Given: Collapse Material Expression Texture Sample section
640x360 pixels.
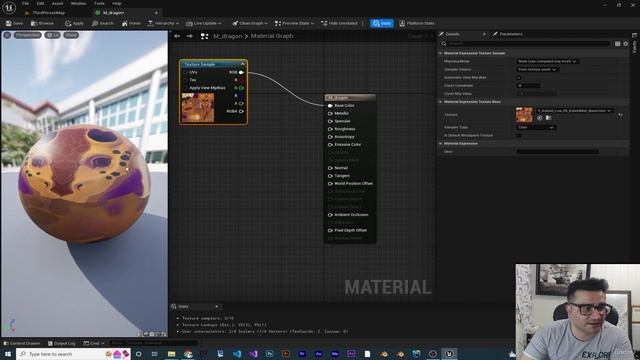Looking at the screenshot, I should (x=440, y=53).
